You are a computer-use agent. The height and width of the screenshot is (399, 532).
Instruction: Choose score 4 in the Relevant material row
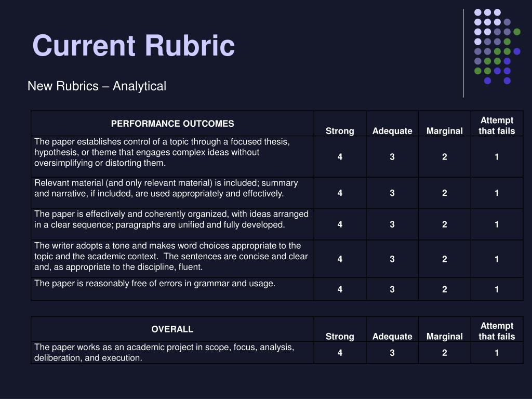(340, 193)
